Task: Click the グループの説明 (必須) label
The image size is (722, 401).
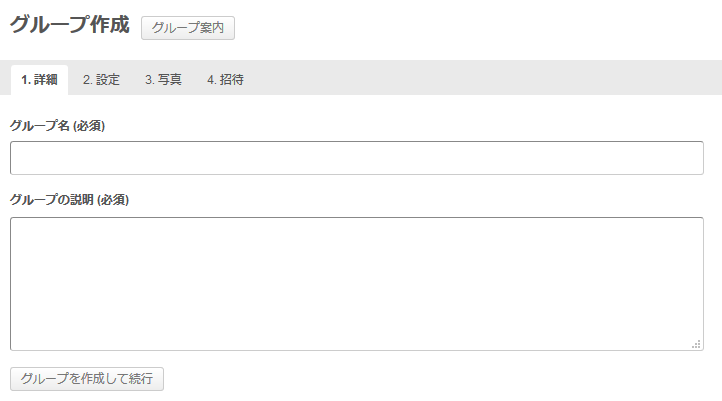Action: point(69,199)
